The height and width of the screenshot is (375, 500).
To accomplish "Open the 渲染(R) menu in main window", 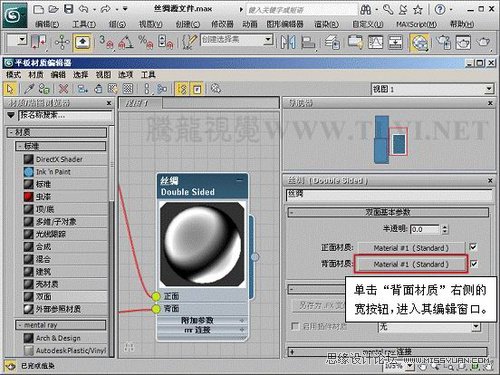I will click(326, 24).
